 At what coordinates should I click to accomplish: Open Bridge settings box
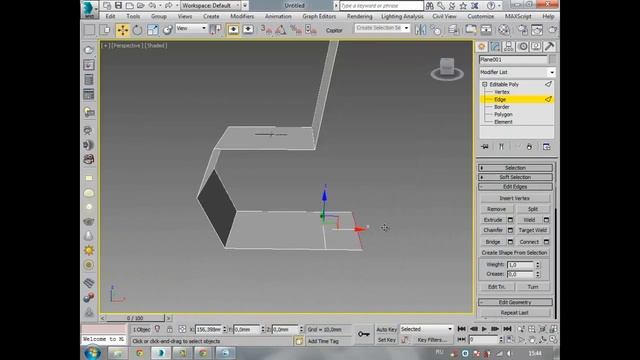pyautogui.click(x=510, y=242)
